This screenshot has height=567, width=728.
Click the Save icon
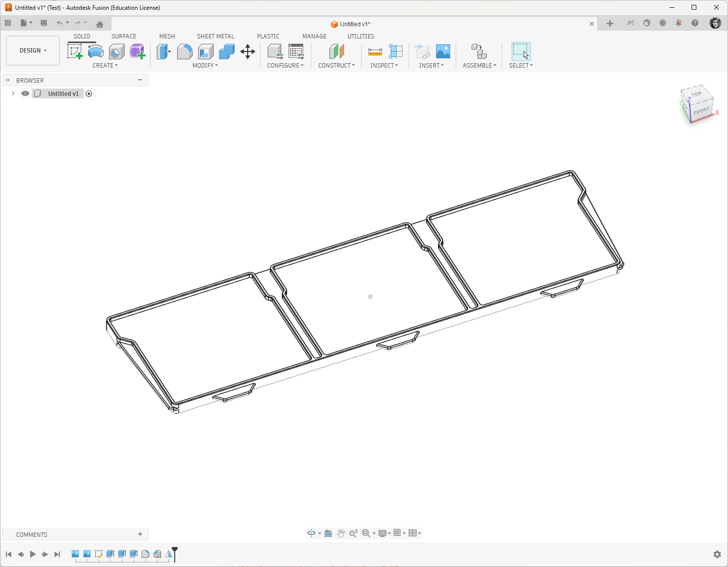(44, 23)
